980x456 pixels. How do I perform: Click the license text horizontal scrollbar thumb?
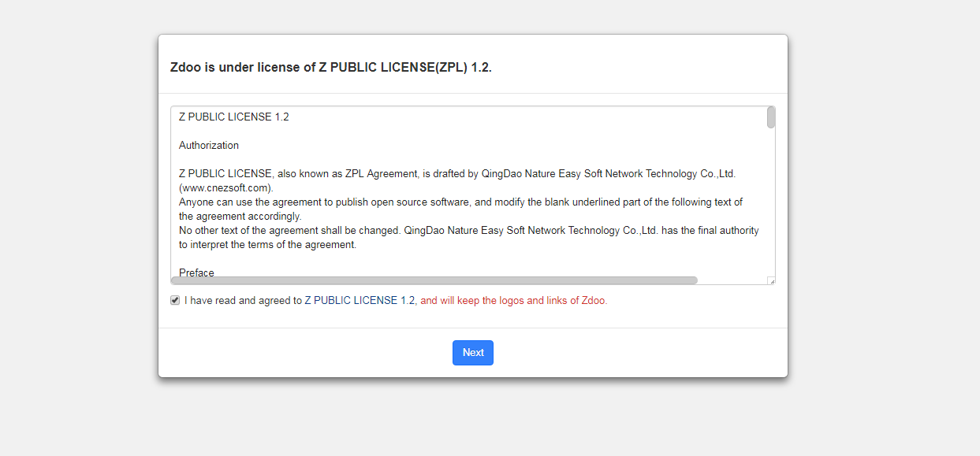[x=434, y=280]
